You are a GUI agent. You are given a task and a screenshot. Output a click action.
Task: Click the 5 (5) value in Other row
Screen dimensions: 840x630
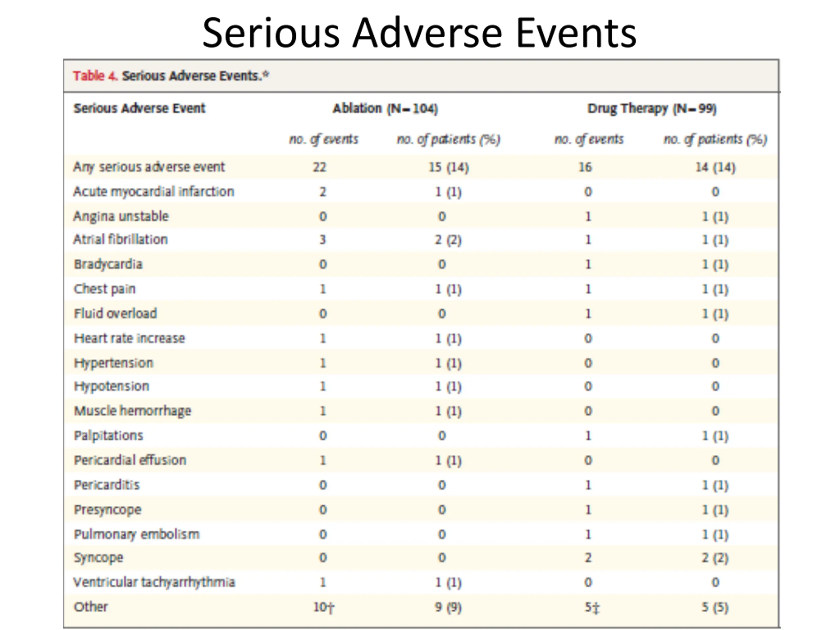pyautogui.click(x=715, y=607)
